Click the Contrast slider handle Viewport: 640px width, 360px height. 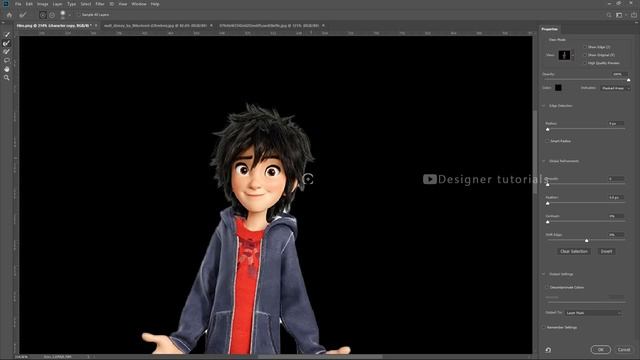548,222
